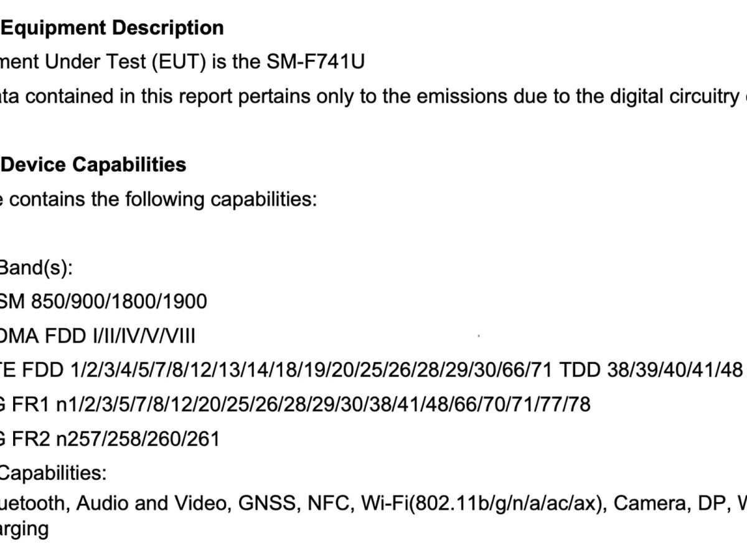Click the word "GNSS"
This screenshot has width=747, height=560.
268,503
